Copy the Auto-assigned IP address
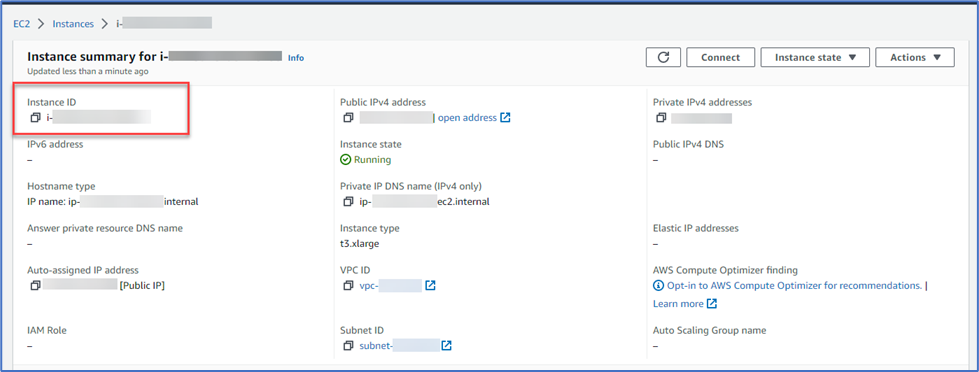Image resolution: width=979 pixels, height=372 pixels. pyautogui.click(x=36, y=285)
